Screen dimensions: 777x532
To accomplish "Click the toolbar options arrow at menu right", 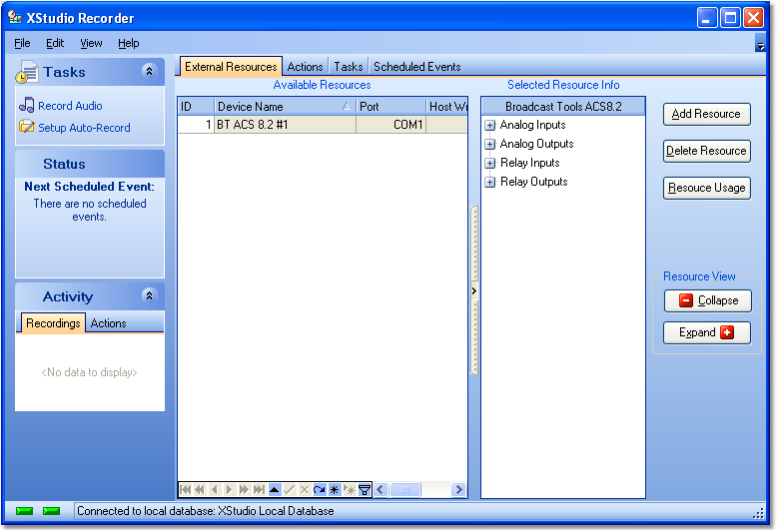I will click(760, 45).
